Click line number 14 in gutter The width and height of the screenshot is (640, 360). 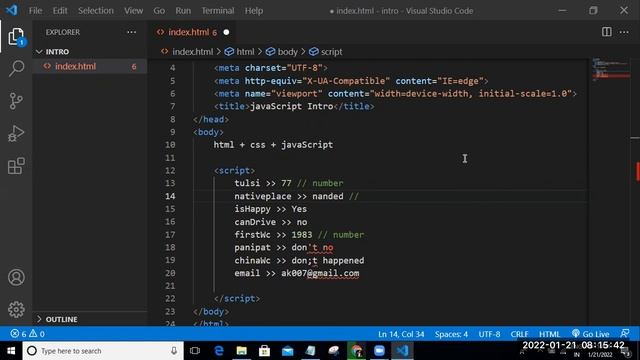[x=170, y=196]
